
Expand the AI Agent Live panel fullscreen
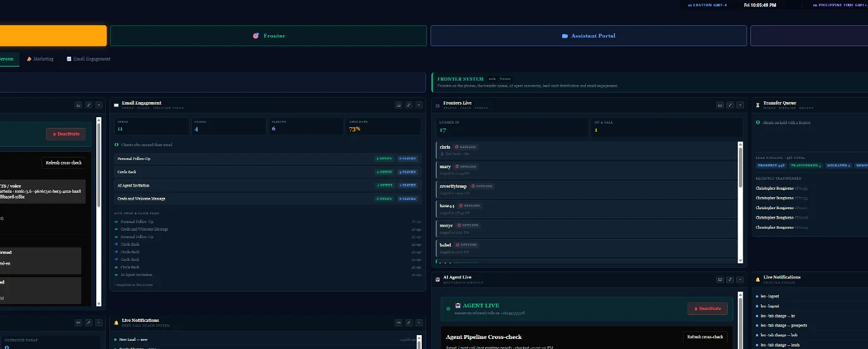(x=730, y=279)
